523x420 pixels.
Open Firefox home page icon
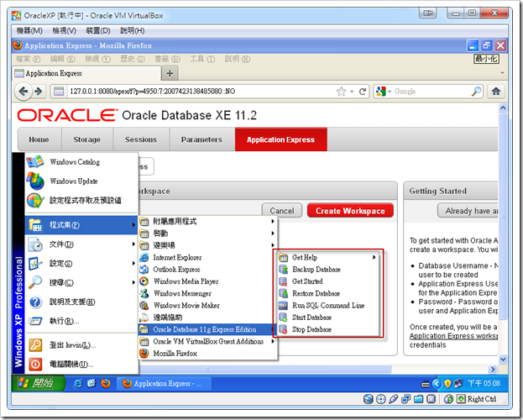(x=496, y=92)
